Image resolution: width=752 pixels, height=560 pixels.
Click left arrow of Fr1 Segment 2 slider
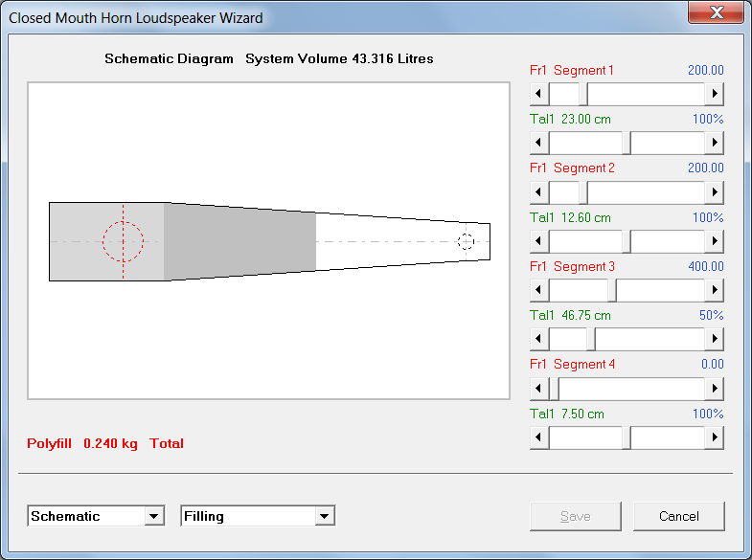coord(539,192)
